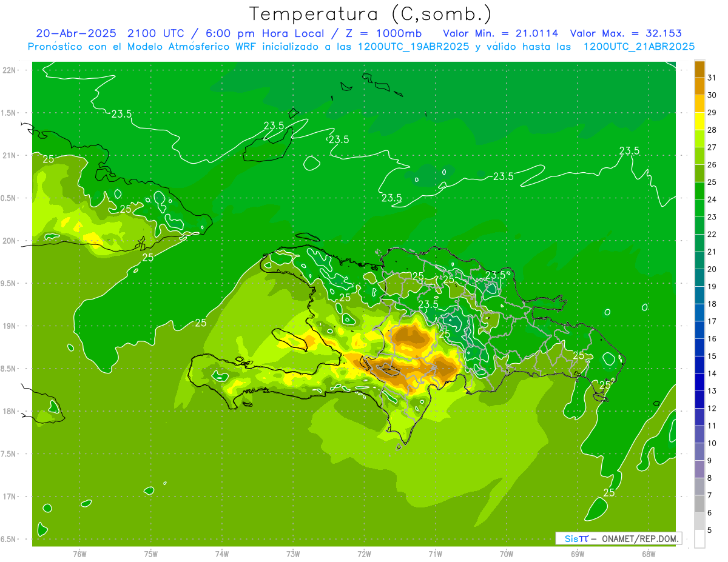Viewport: 728px width, 562px height.
Task: Click the title "Temperatura (C,somb.)"
Action: pos(371,14)
